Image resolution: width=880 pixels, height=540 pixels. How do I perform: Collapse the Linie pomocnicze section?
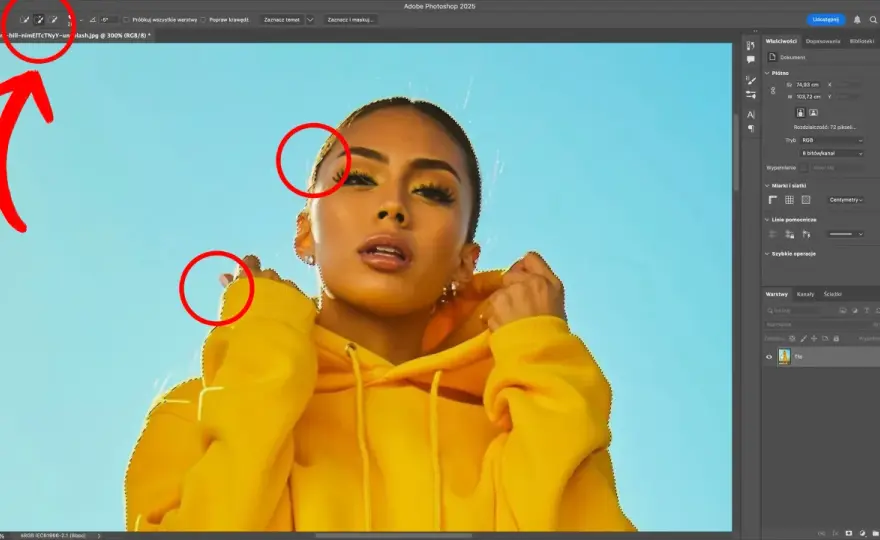[767, 220]
